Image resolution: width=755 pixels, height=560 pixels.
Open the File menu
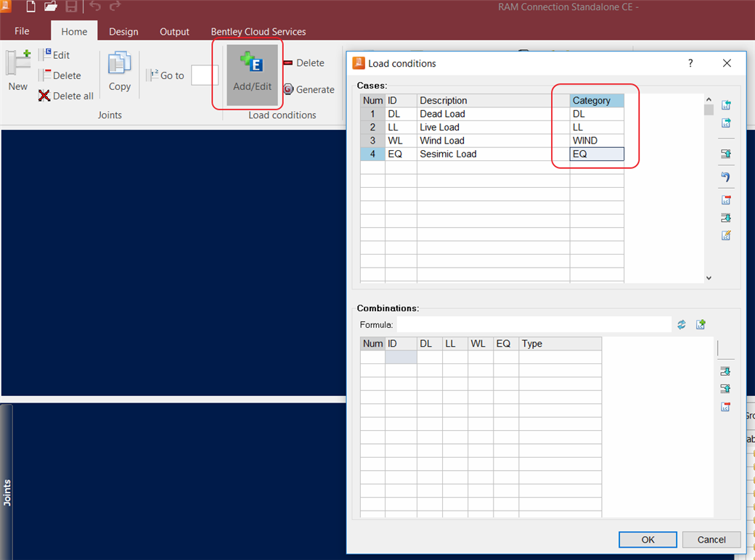pos(22,30)
